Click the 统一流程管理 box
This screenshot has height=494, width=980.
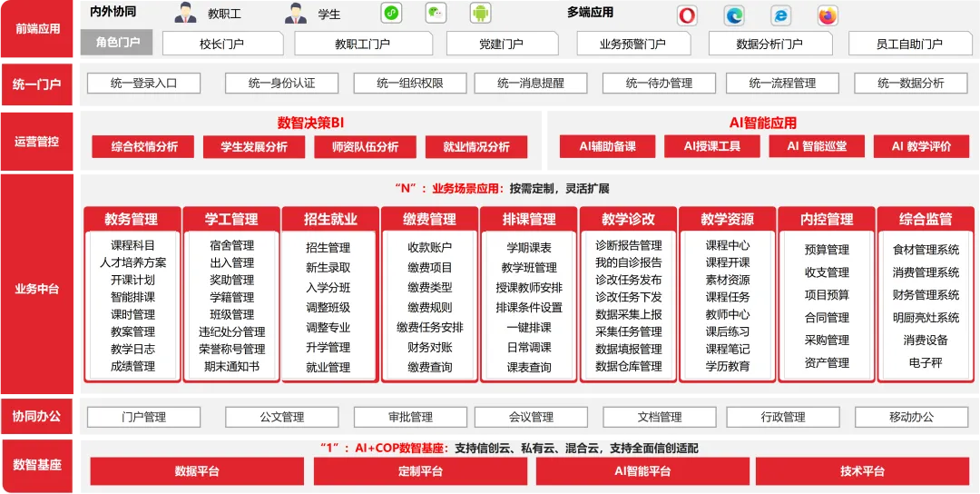pos(782,84)
